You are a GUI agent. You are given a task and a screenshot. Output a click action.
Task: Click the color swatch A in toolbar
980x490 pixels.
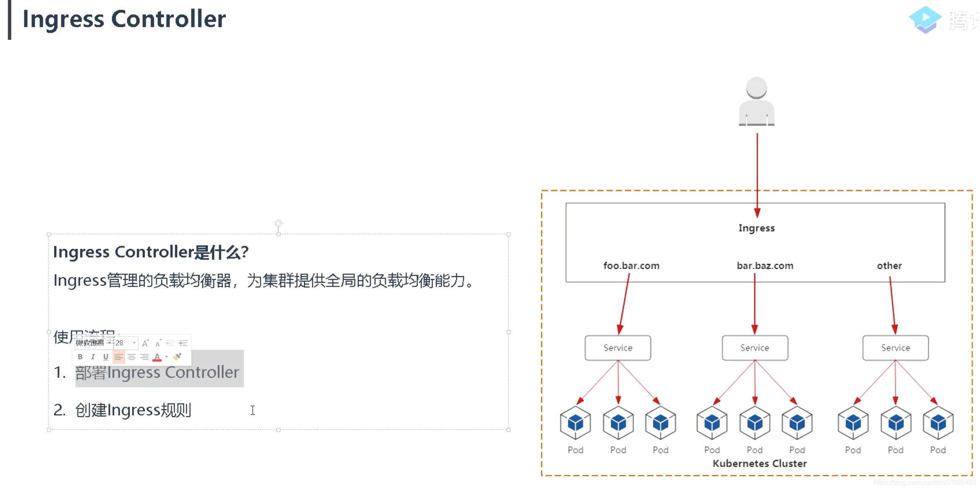click(156, 357)
